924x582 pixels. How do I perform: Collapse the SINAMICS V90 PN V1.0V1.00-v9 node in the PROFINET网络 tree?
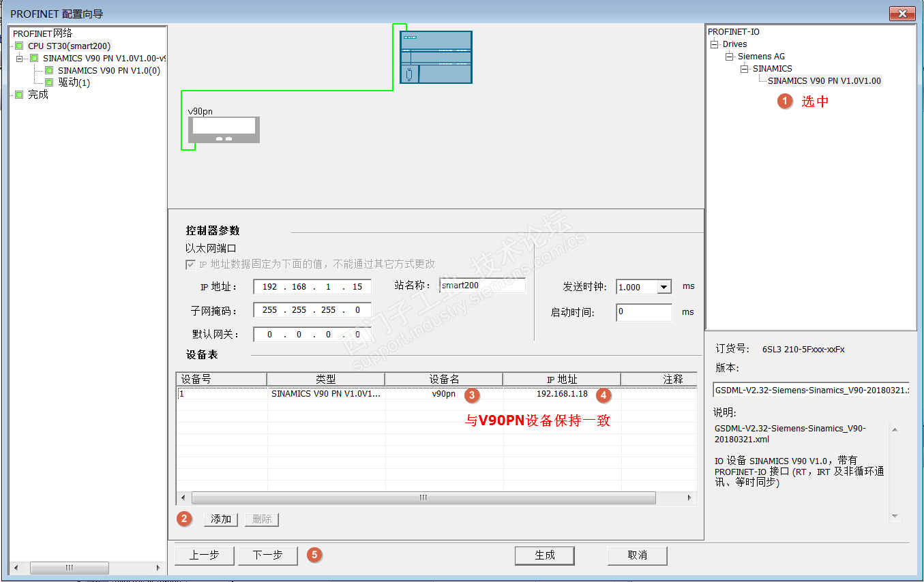[x=19, y=59]
